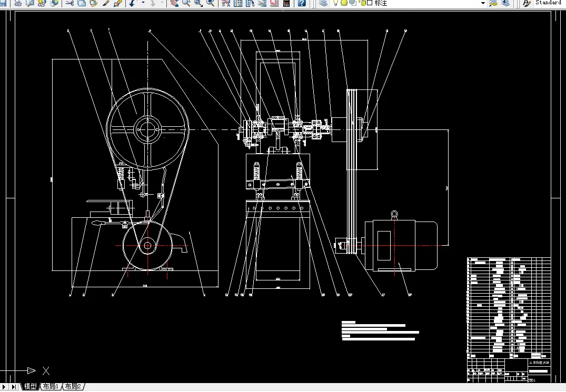Click the Redo arrow icon
This screenshot has width=566, height=392.
click(x=153, y=3)
